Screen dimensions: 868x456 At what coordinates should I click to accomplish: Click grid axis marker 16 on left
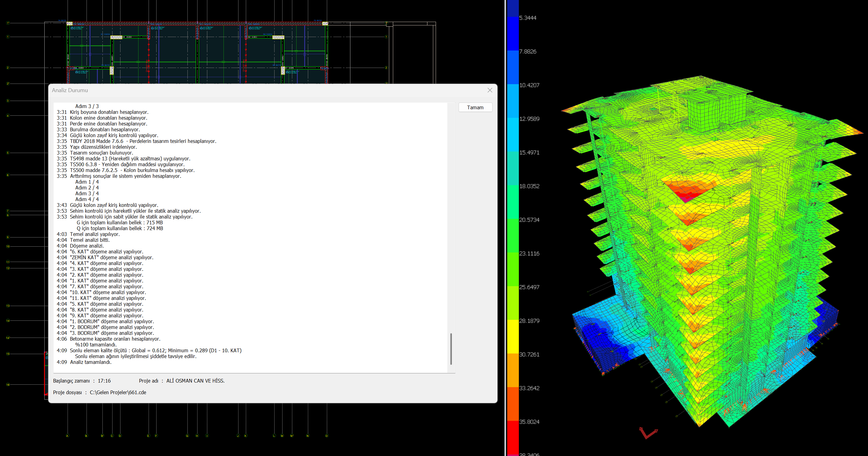click(8, 384)
